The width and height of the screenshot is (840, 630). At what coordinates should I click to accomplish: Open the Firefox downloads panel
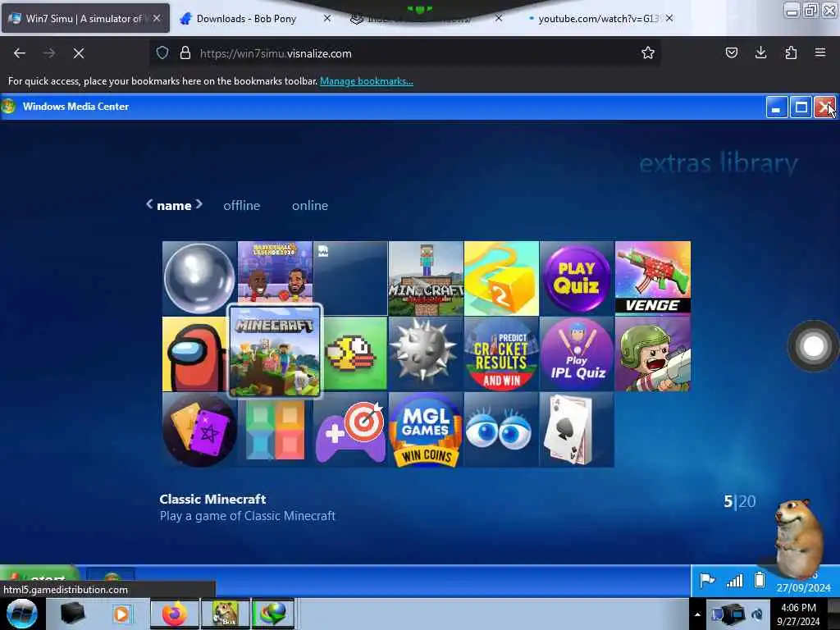(x=760, y=53)
